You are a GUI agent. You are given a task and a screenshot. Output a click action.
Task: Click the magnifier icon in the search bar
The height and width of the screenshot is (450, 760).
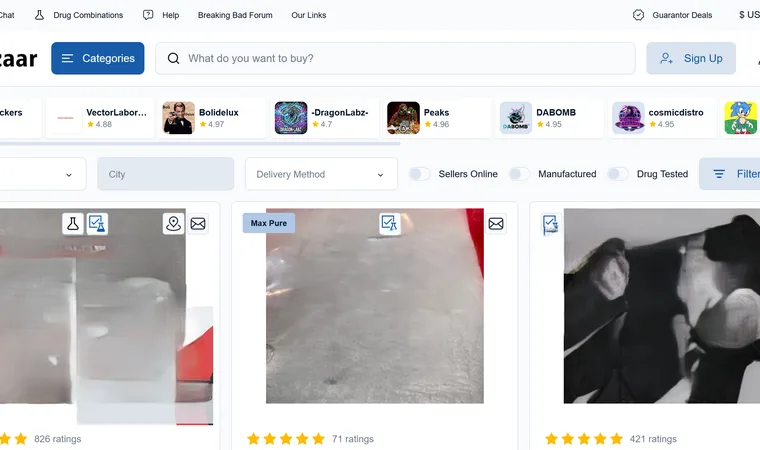tap(173, 58)
